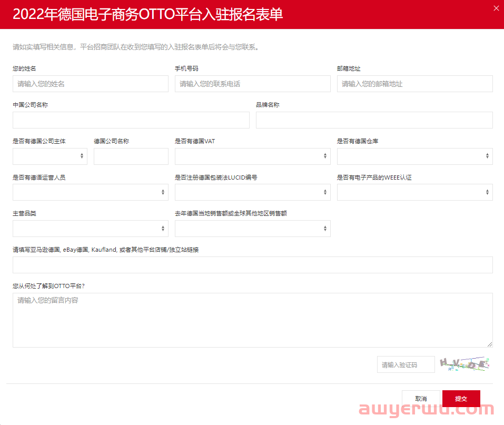The image size is (504, 425).
Task: Click the 取消 cancel button
Action: click(x=421, y=399)
